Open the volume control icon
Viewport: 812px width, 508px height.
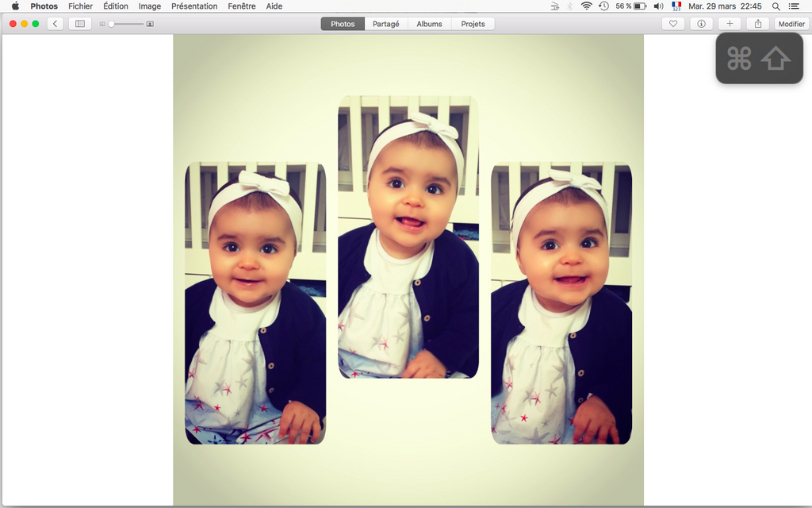pyautogui.click(x=659, y=6)
